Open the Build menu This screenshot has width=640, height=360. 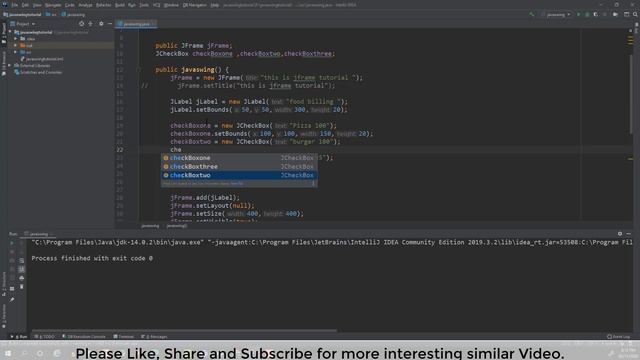click(x=120, y=5)
